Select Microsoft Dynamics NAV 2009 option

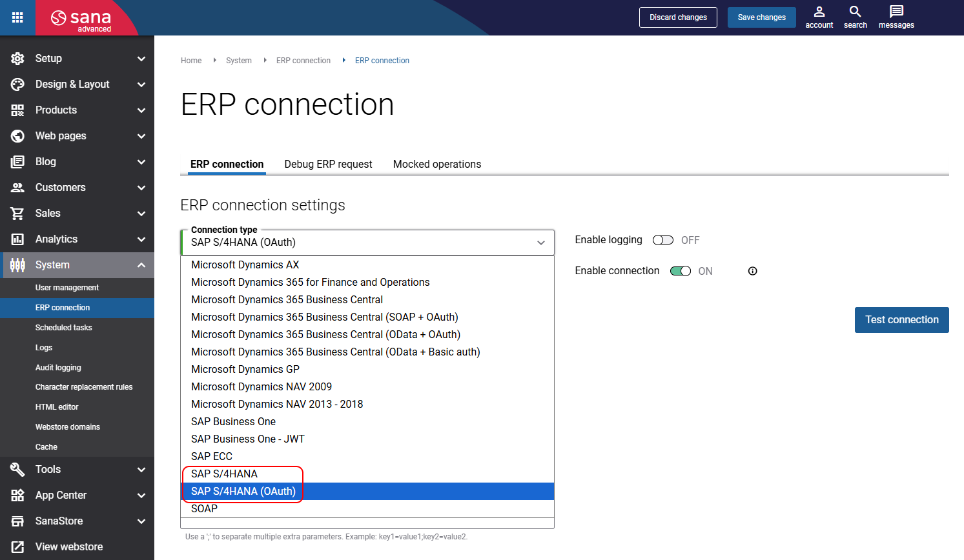pos(367,386)
